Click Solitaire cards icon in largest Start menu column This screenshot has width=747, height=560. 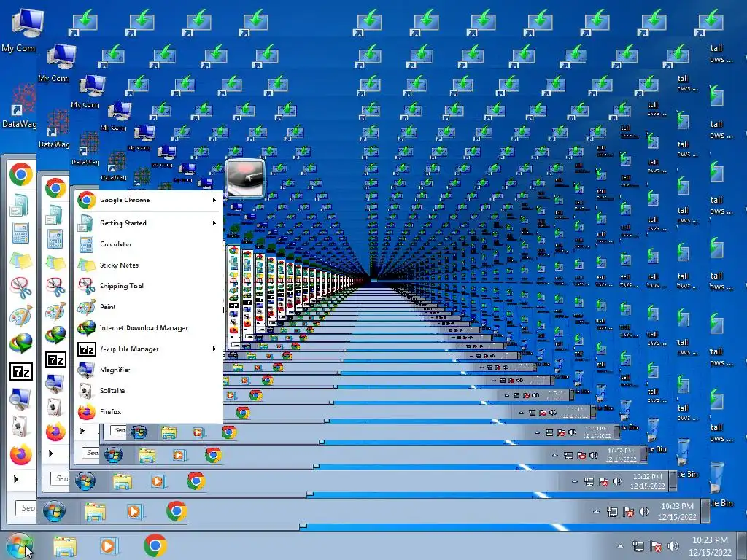click(20, 426)
